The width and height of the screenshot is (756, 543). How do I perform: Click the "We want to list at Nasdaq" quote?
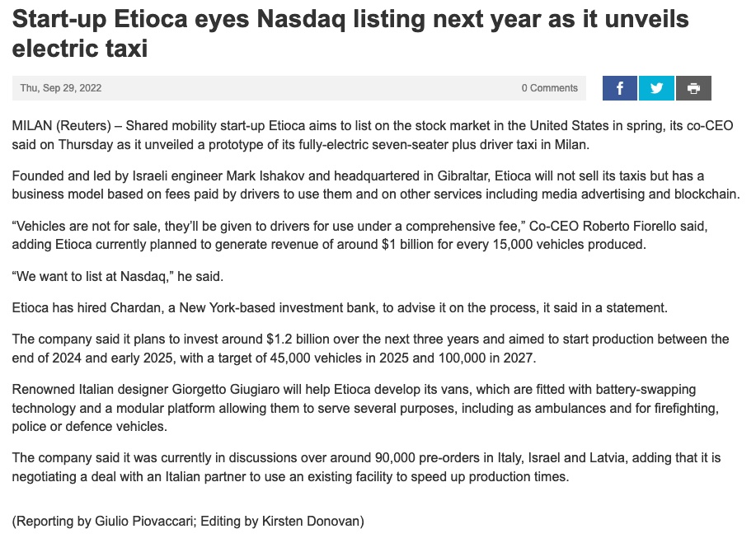tap(118, 277)
